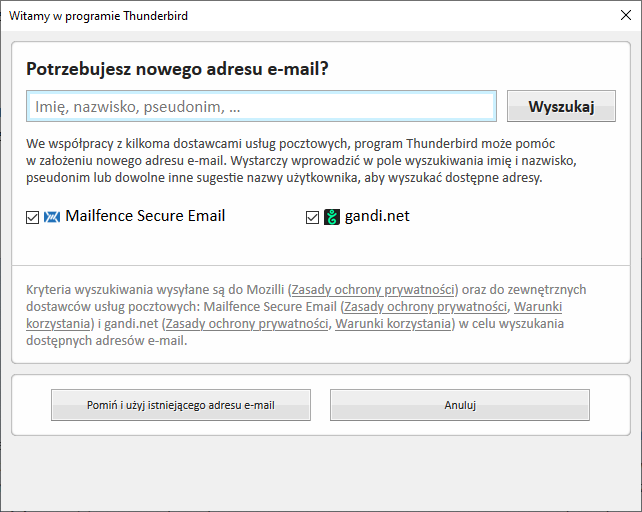The width and height of the screenshot is (642, 512).
Task: Open Mozilla's Zasady ochrony prywatności link
Action: click(x=373, y=290)
